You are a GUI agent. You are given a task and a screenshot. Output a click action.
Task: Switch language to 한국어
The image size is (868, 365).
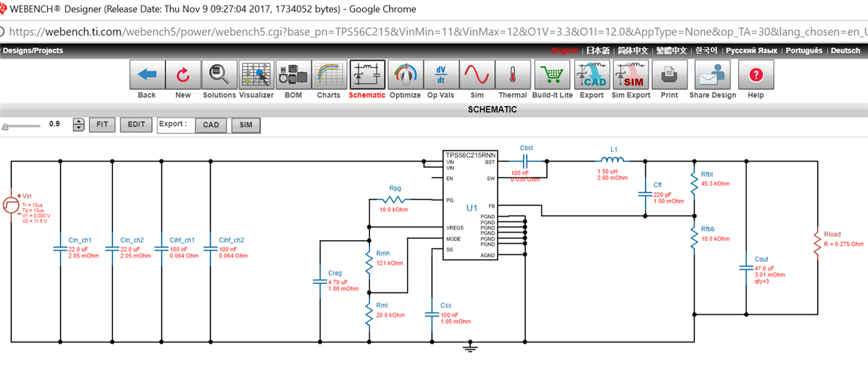(706, 51)
